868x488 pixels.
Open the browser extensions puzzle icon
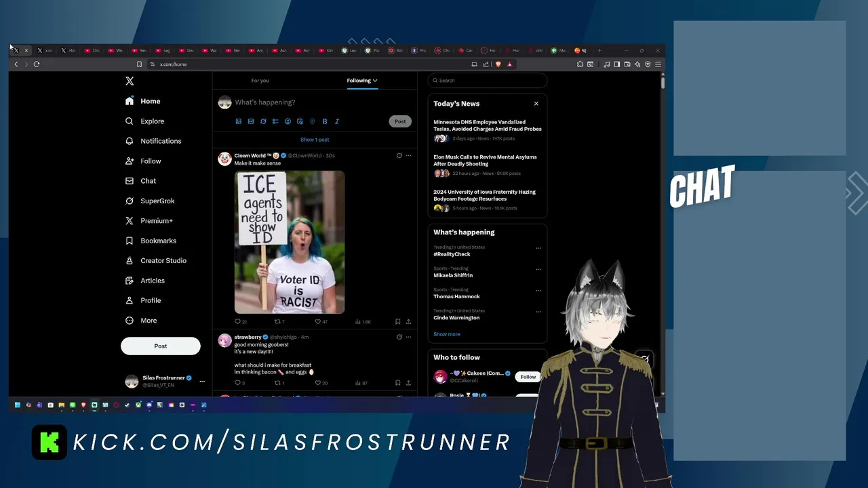point(580,64)
